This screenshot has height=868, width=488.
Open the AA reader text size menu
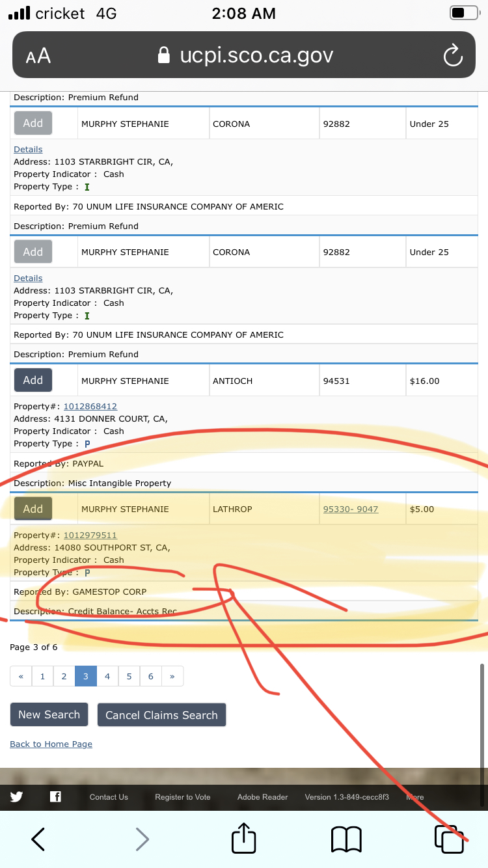38,56
